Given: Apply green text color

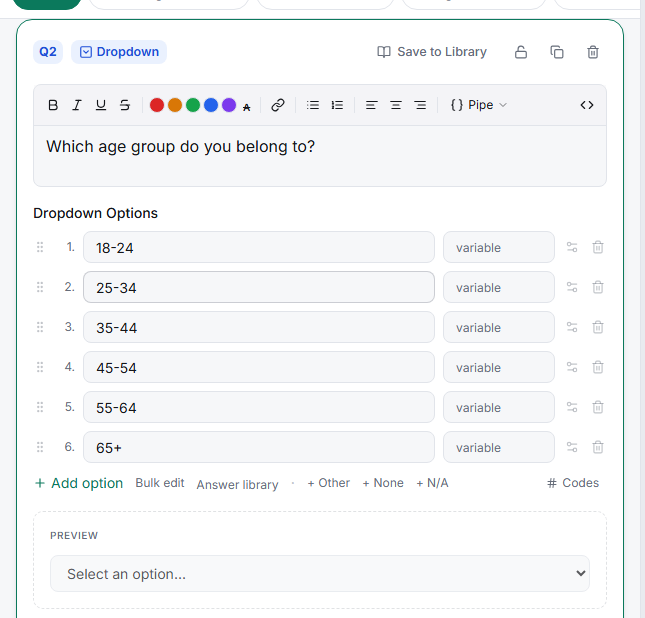Looking at the screenshot, I should pyautogui.click(x=193, y=105).
